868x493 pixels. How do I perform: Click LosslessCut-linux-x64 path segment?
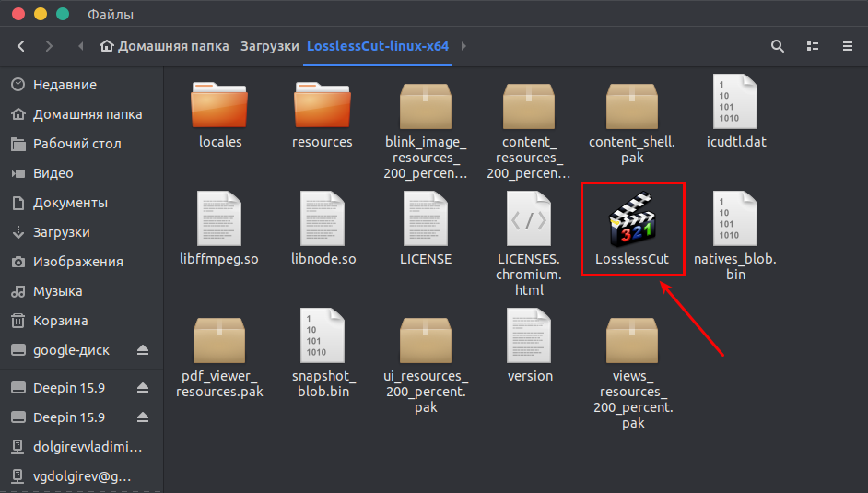coord(378,46)
